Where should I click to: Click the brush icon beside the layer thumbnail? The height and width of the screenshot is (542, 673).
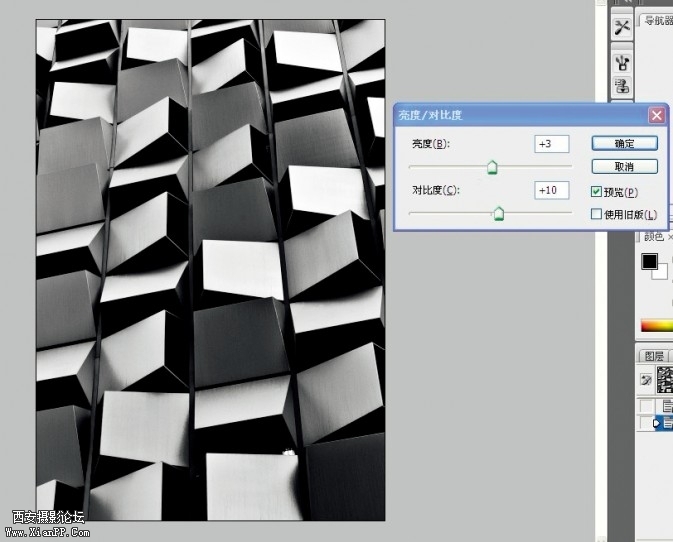point(646,381)
